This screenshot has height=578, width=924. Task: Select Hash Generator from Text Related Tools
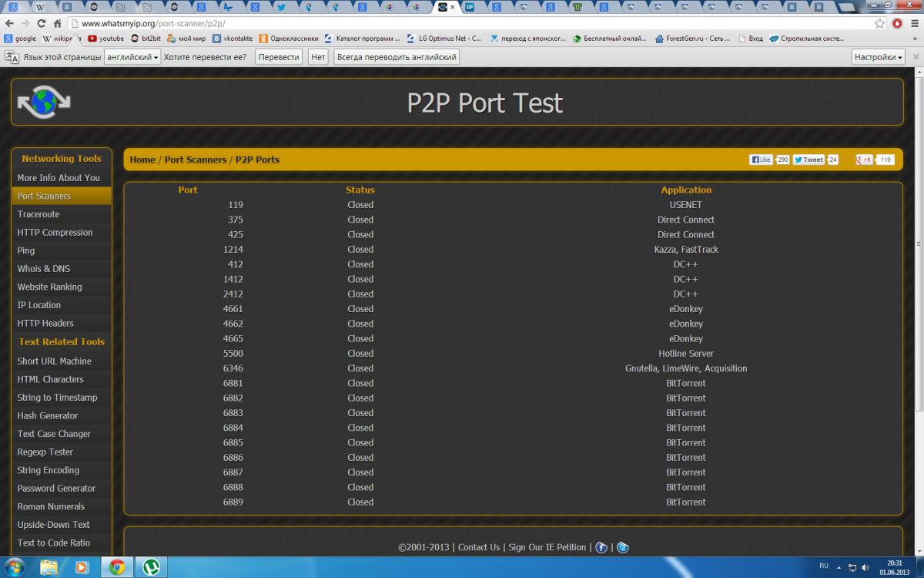48,415
